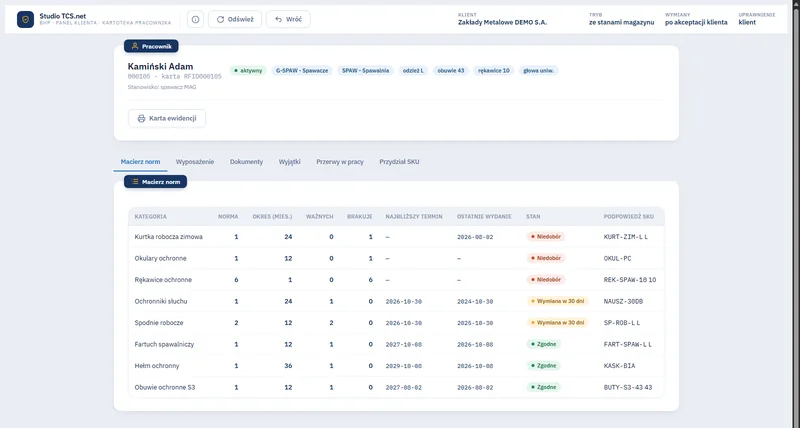
Task: Select the Wyjątki tab
Action: (x=290, y=162)
